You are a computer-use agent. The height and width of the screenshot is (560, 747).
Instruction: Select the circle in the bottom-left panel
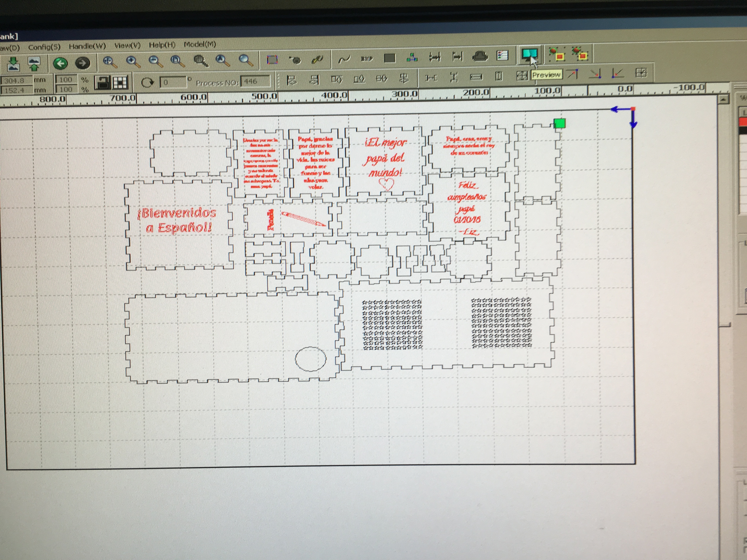tap(311, 359)
